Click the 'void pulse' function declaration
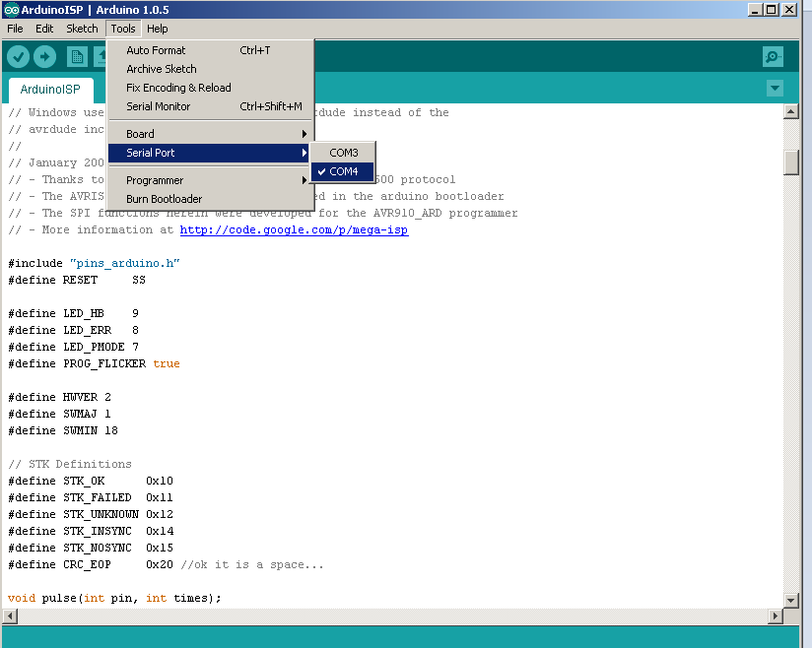Image resolution: width=812 pixels, height=648 pixels. pyautogui.click(x=114, y=599)
